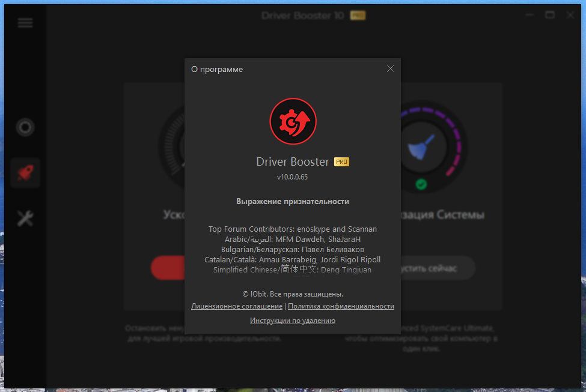This screenshot has width=586, height=392.
Task: Click the Driver Booster product name text
Action: pos(293,161)
